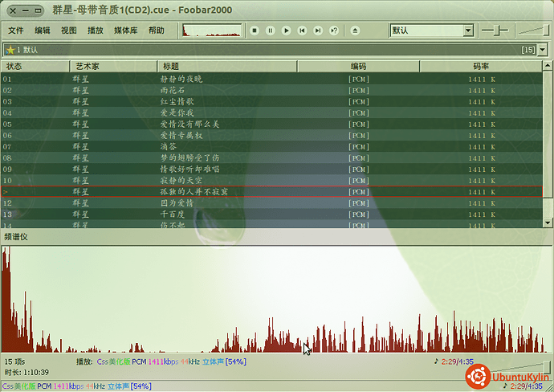Play a random track

pyautogui.click(x=334, y=31)
